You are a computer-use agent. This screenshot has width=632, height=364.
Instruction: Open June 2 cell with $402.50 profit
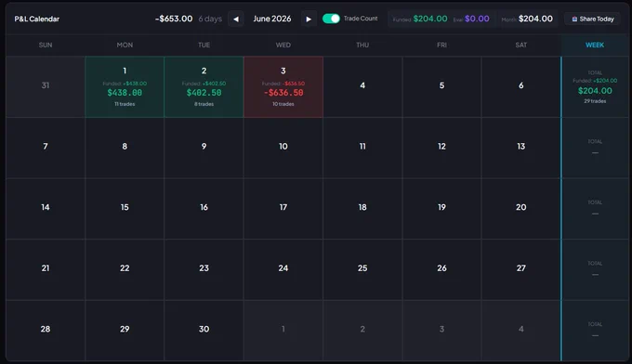[x=204, y=87]
